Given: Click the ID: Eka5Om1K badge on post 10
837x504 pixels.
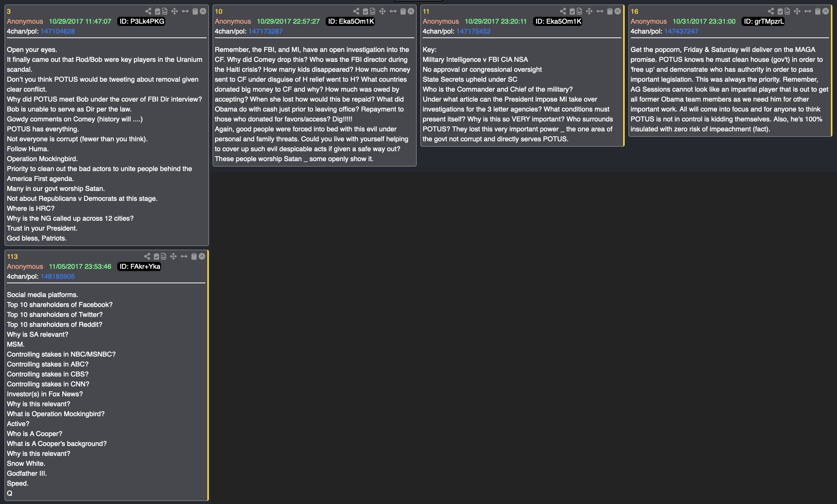Looking at the screenshot, I should tap(351, 21).
